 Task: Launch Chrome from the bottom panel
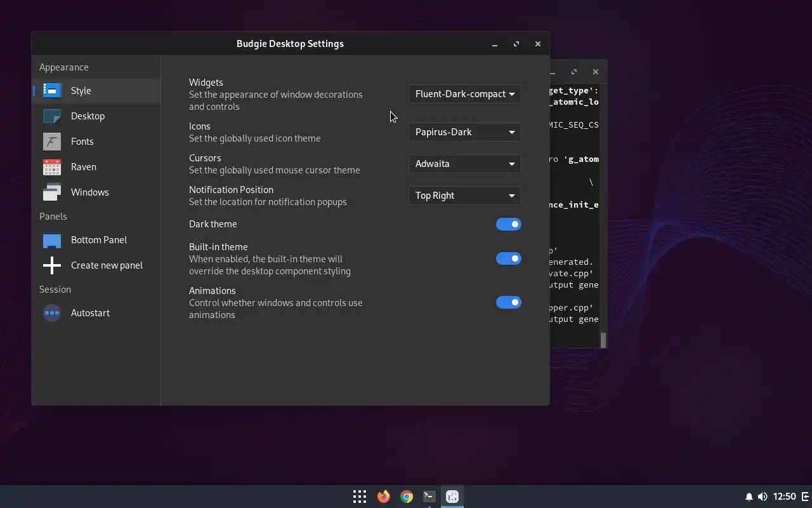coord(407,497)
